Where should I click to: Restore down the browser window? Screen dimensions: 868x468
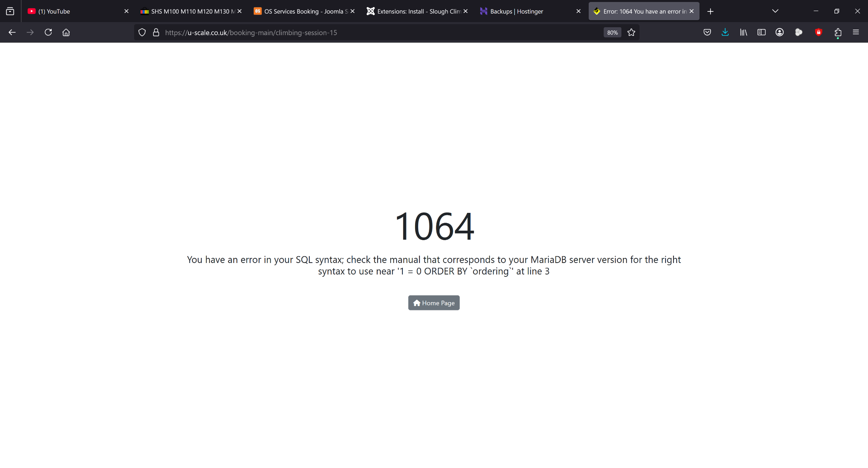(x=836, y=11)
